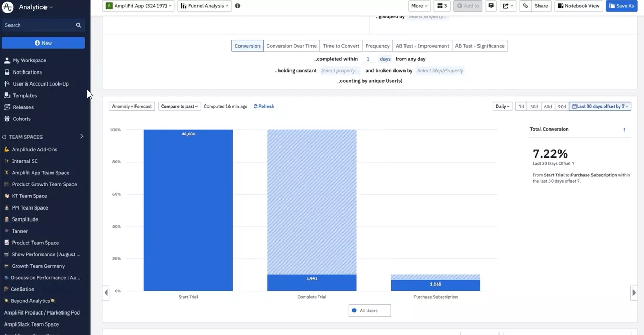Open the dashboards count icon showing 3
This screenshot has height=335, width=644.
click(x=442, y=6)
